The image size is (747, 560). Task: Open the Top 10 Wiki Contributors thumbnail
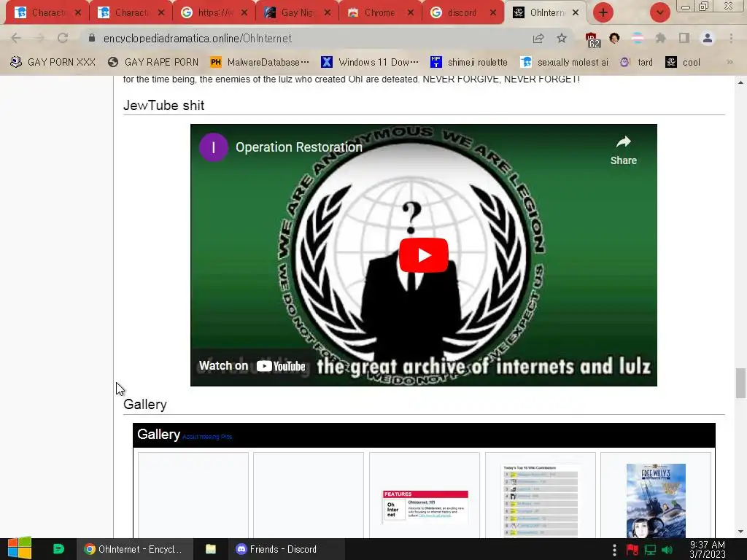click(541, 500)
